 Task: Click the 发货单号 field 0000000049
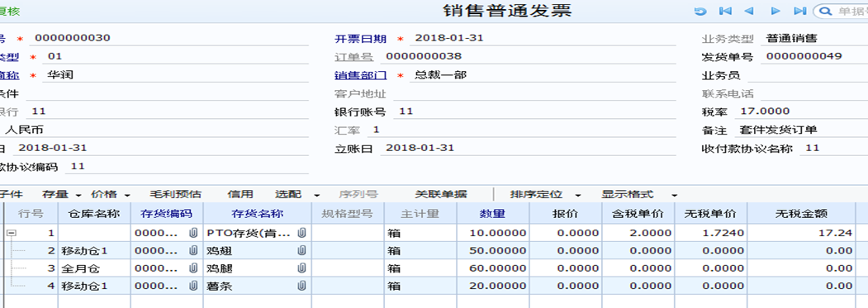tap(814, 56)
